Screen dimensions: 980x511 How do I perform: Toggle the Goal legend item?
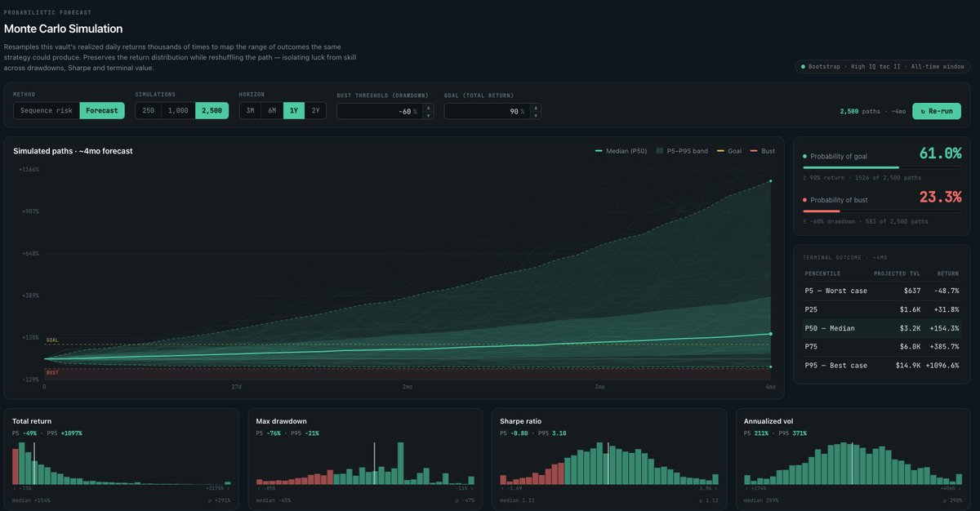[729, 151]
